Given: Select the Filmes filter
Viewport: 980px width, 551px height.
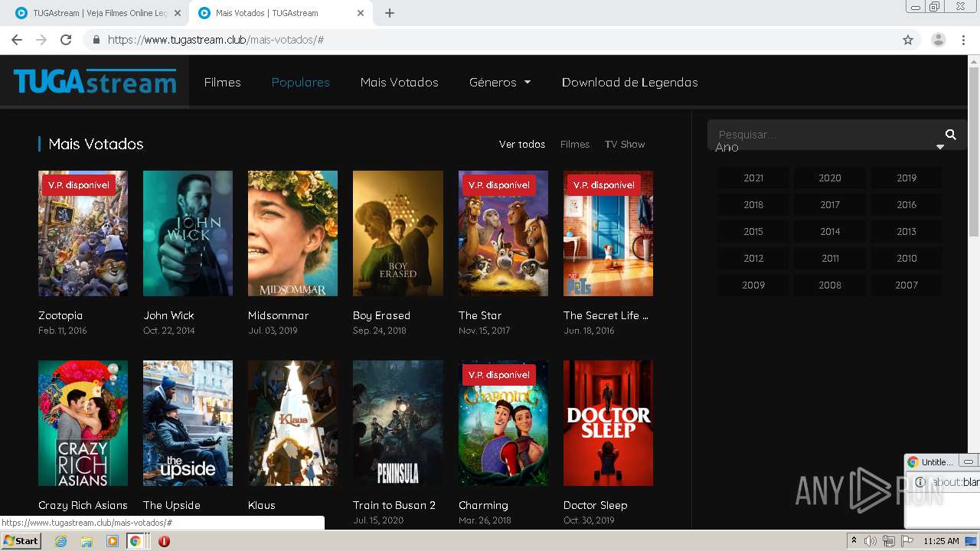Looking at the screenshot, I should 575,144.
